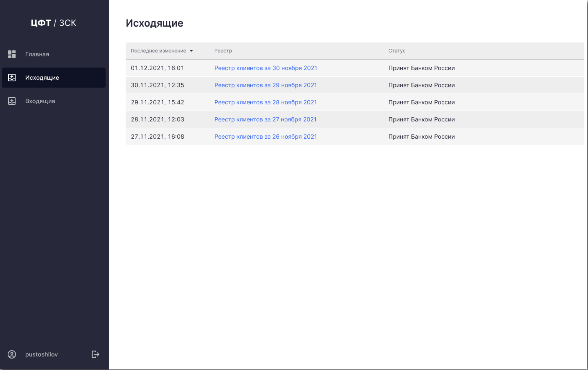Click the Главная dashboard grid icon
The width and height of the screenshot is (588, 370).
tap(12, 54)
